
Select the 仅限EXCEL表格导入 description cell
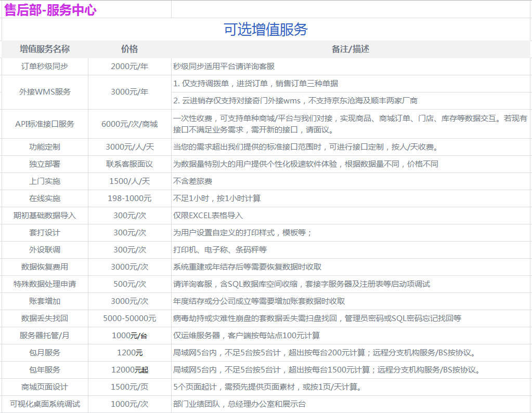208,216
